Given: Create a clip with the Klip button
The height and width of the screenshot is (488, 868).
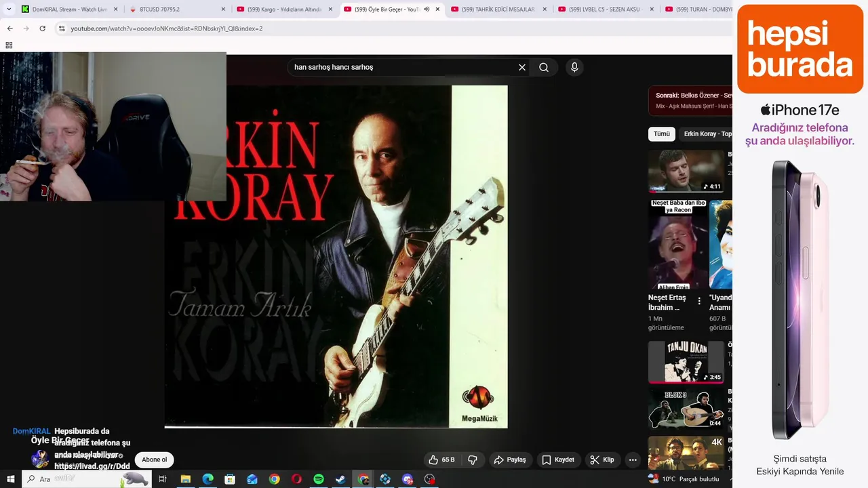Looking at the screenshot, I should [602, 460].
